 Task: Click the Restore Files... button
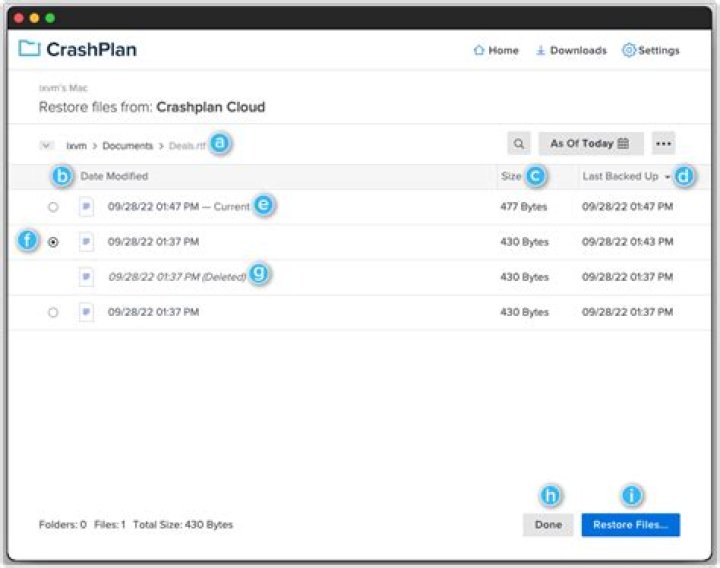(x=630, y=524)
